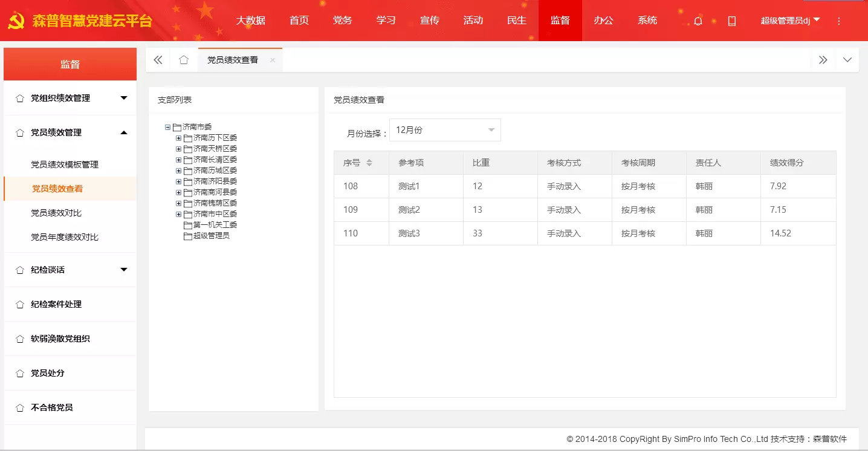Click the double right arrow tab scroller
Screen dimensions: 868x451
coord(823,60)
